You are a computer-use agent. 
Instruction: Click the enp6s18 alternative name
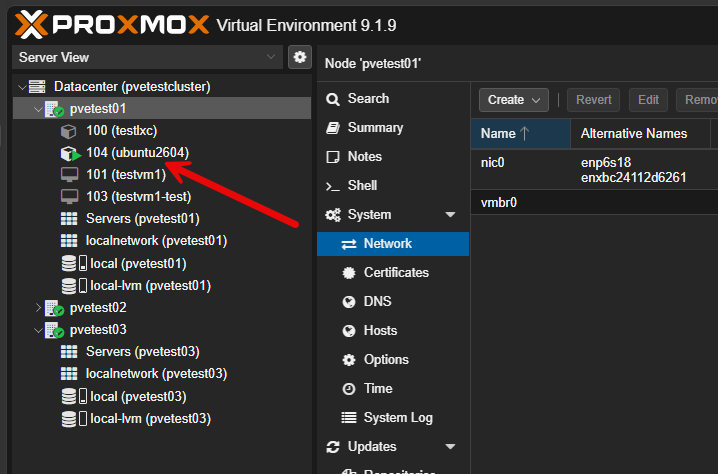[x=606, y=163]
